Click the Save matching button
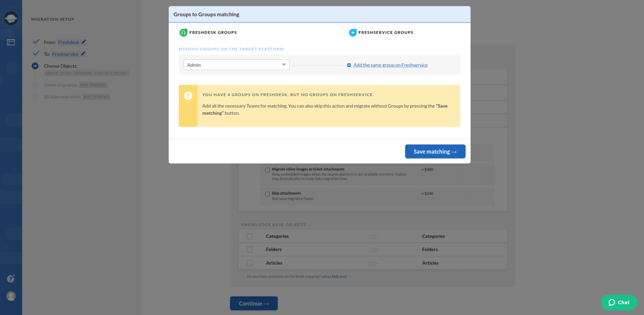Viewport: 644px width, 315px height. tap(435, 152)
